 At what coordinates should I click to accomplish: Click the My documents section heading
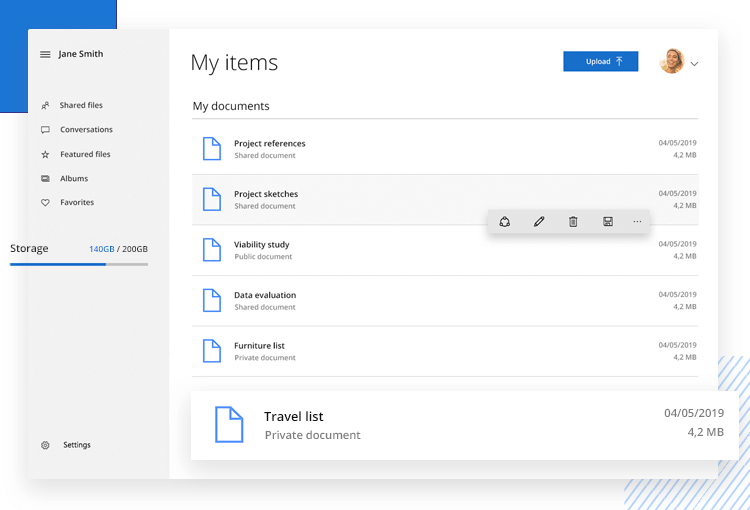[231, 106]
